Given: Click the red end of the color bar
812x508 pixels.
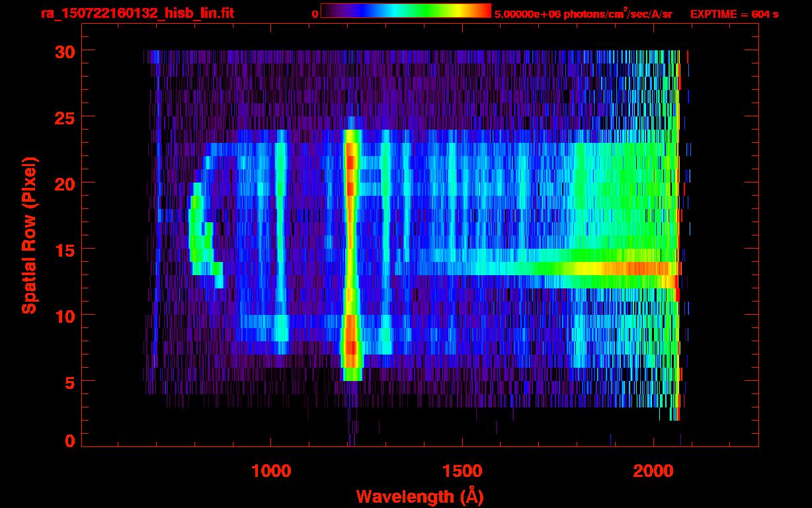Looking at the screenshot, I should (x=483, y=11).
